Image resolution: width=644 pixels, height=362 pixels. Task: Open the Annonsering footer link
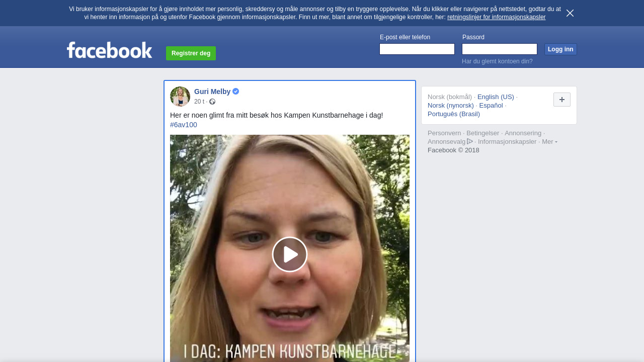pos(523,133)
